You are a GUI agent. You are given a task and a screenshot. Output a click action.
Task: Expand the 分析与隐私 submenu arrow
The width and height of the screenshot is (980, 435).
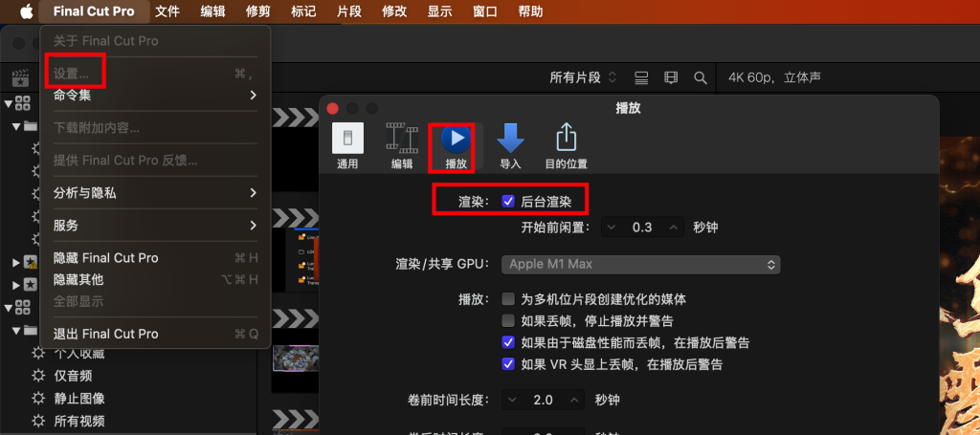253,193
